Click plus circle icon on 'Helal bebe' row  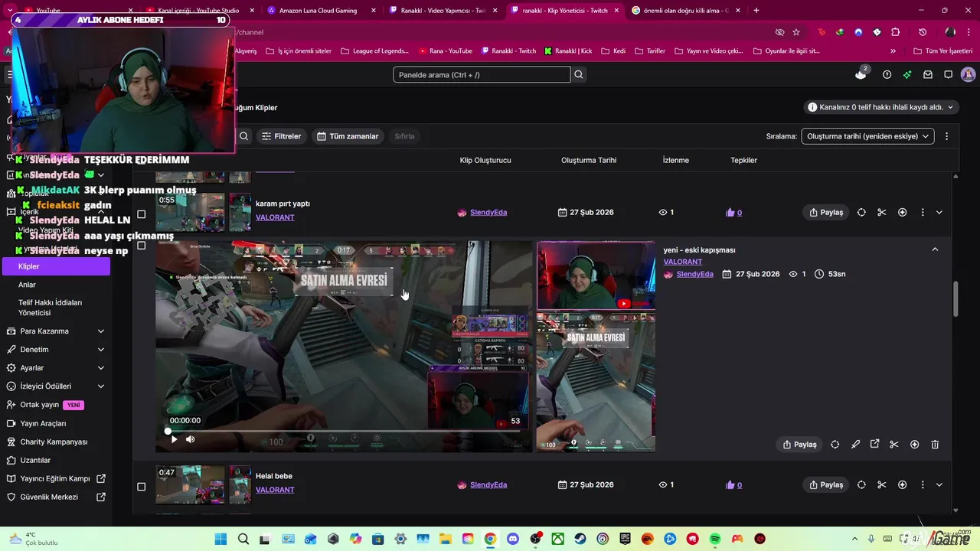click(x=902, y=484)
